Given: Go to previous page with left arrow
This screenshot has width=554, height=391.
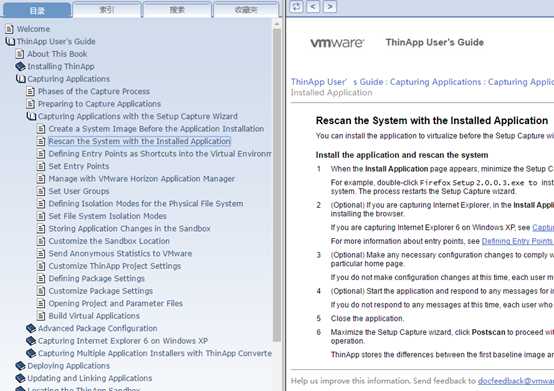Looking at the screenshot, I should point(313,7).
